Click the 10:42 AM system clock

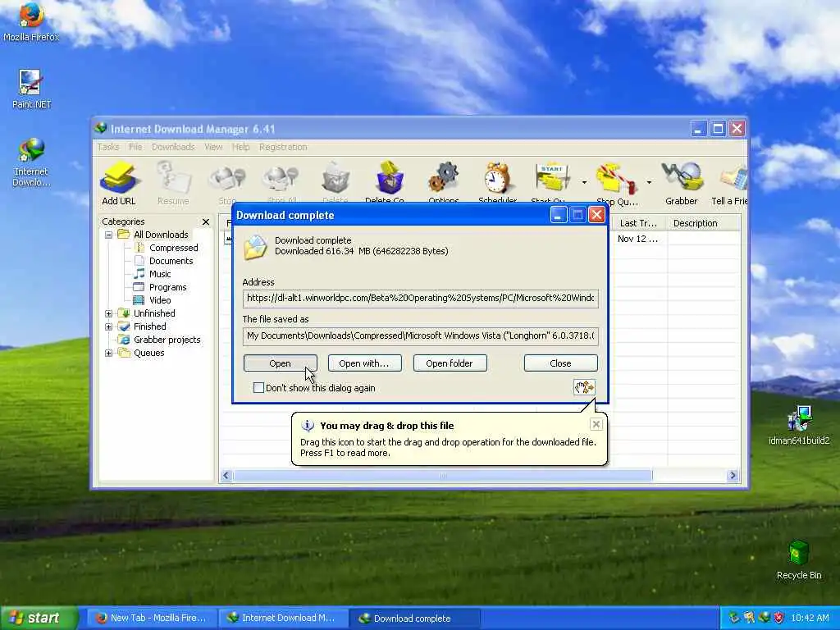click(x=810, y=618)
